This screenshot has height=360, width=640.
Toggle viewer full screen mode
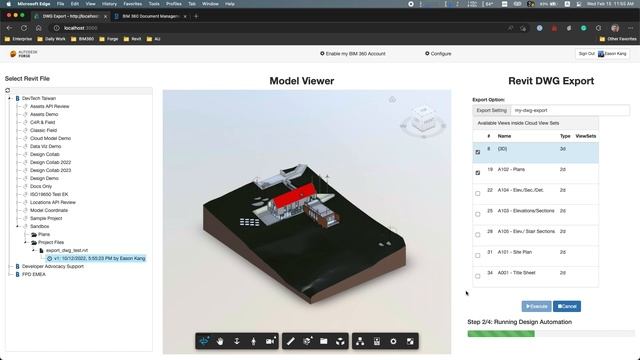point(410,341)
